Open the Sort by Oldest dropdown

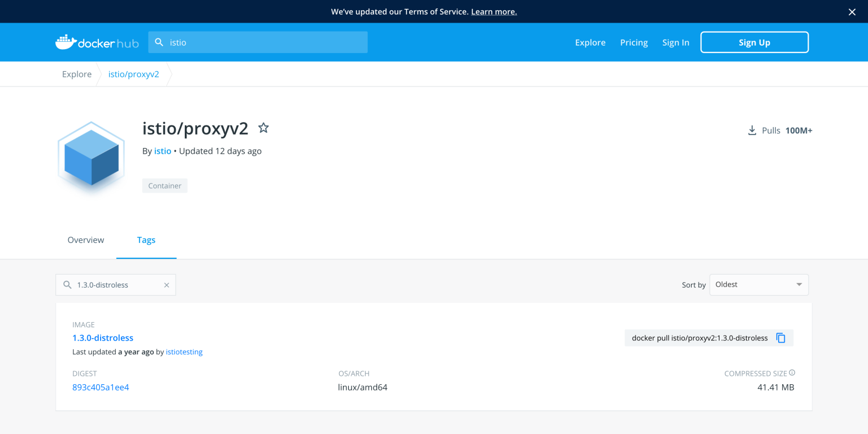click(x=759, y=285)
